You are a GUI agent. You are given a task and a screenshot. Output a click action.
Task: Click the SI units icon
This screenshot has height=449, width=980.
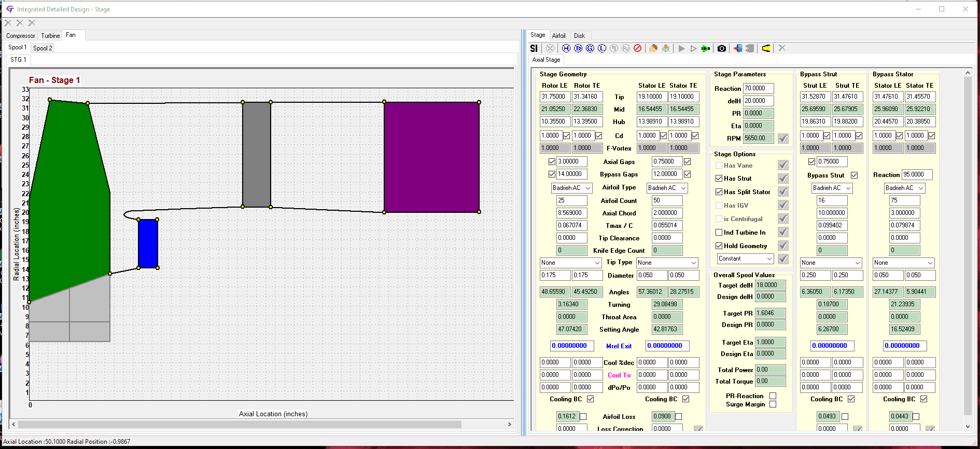(534, 48)
